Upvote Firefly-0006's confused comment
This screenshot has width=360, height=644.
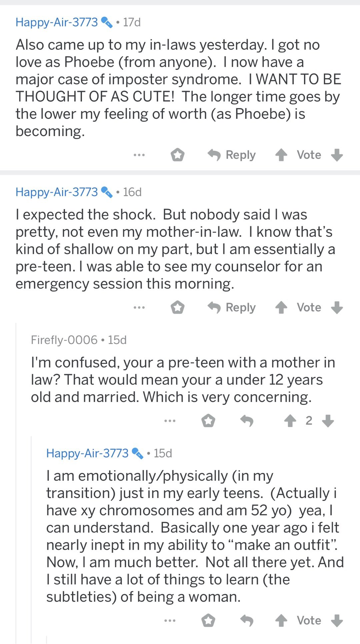tap(290, 421)
